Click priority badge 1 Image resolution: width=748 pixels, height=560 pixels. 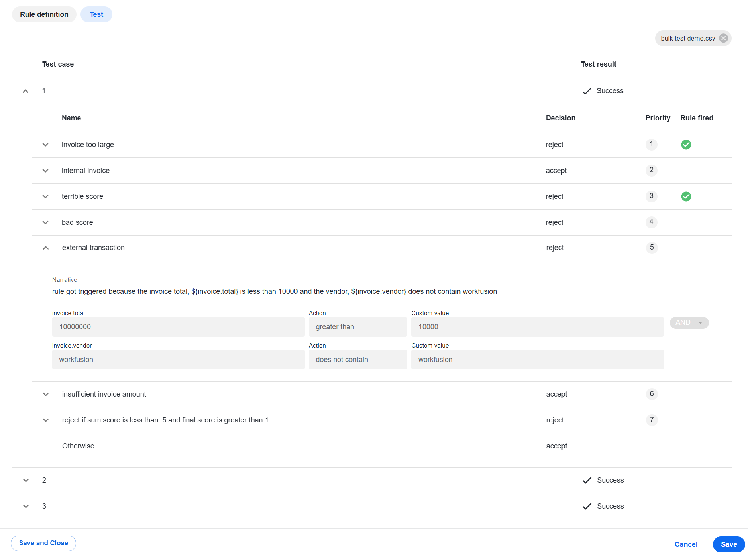651,144
